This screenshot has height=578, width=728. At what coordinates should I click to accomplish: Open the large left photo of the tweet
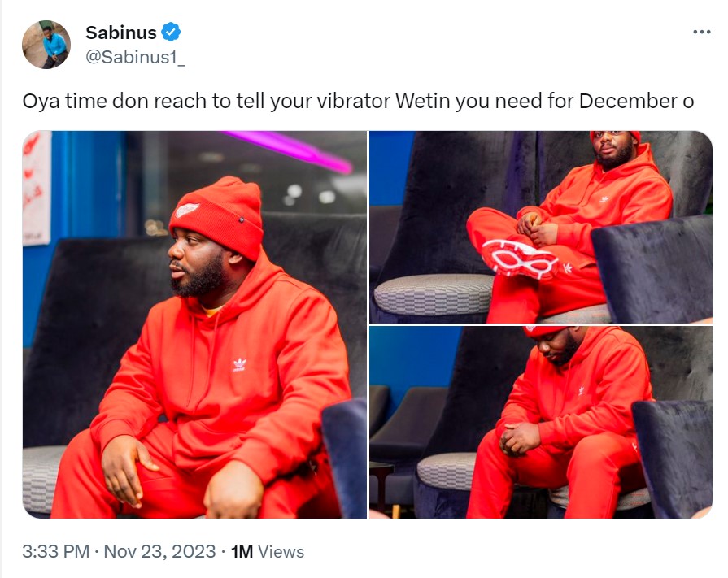pos(194,324)
